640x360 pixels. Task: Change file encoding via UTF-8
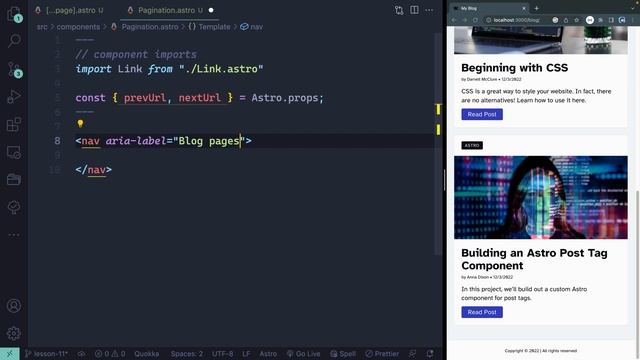(222, 354)
